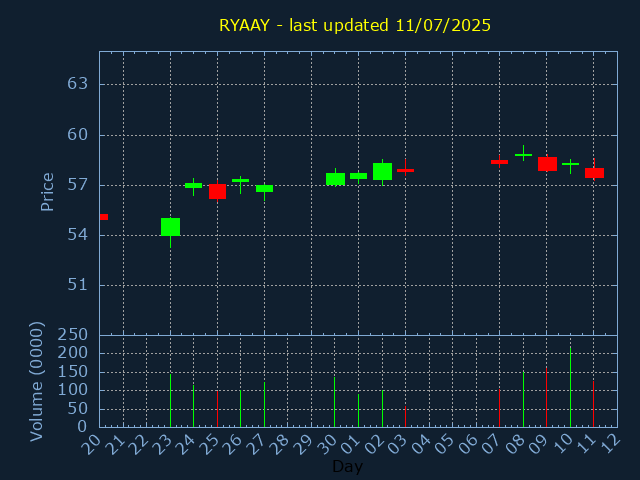Select the 57 price axis label
Image resolution: width=640 pixels, height=480 pixels.
tap(78, 185)
